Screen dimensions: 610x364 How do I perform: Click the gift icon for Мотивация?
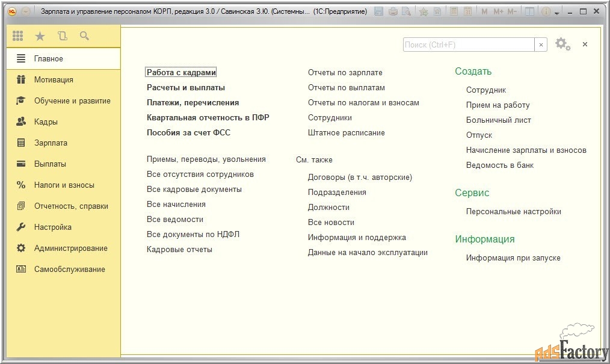point(21,80)
